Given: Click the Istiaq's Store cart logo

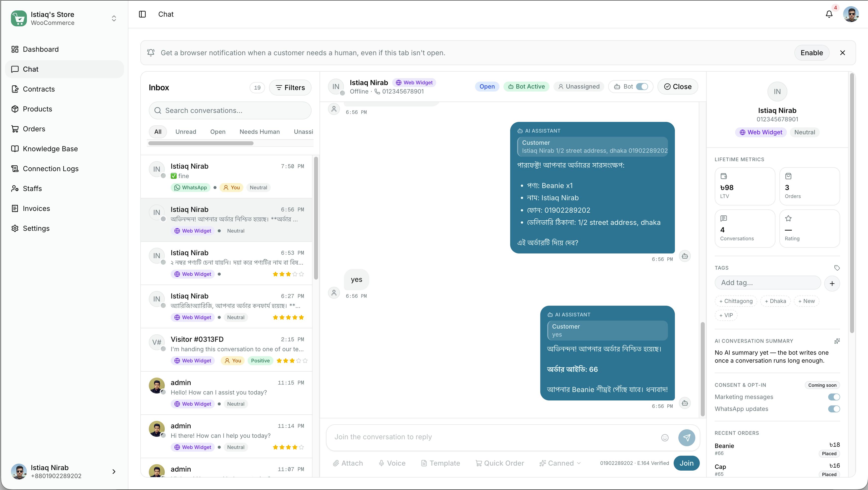Looking at the screenshot, I should 19,18.
